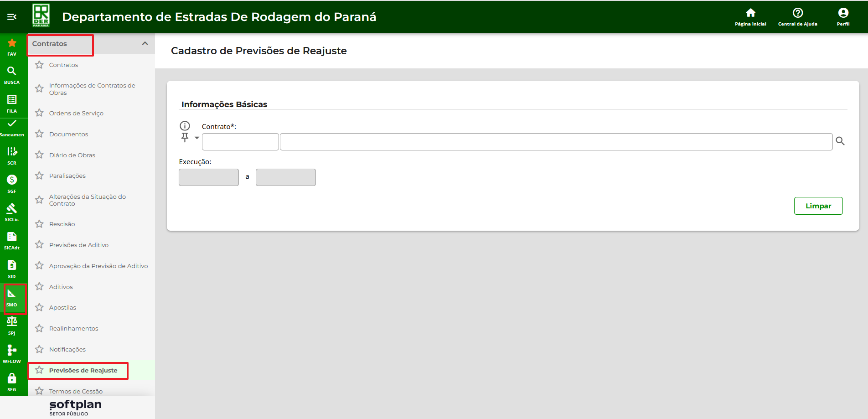
Task: Open the pin dropdown arrow near Contrato
Action: point(197,138)
